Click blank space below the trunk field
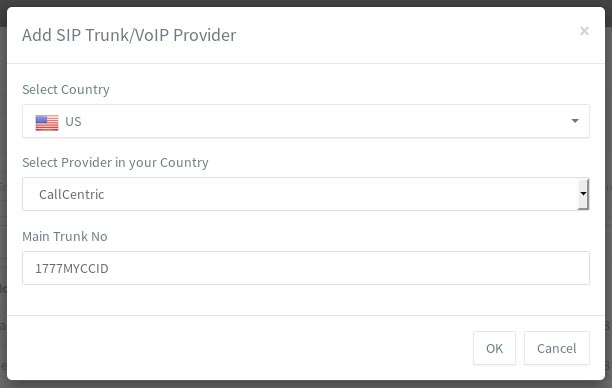Image resolution: width=612 pixels, height=388 pixels. (x=306, y=300)
